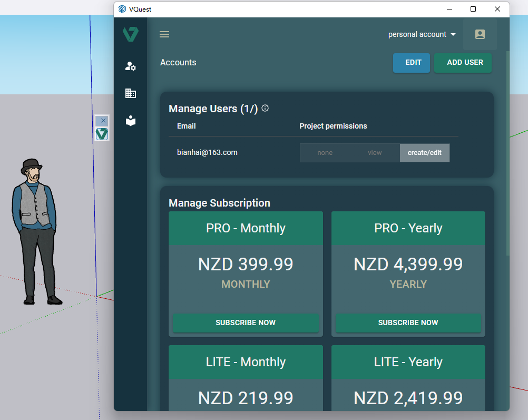This screenshot has height=420, width=528.
Task: Subscribe to the PRO - Yearly plan
Action: click(x=408, y=323)
